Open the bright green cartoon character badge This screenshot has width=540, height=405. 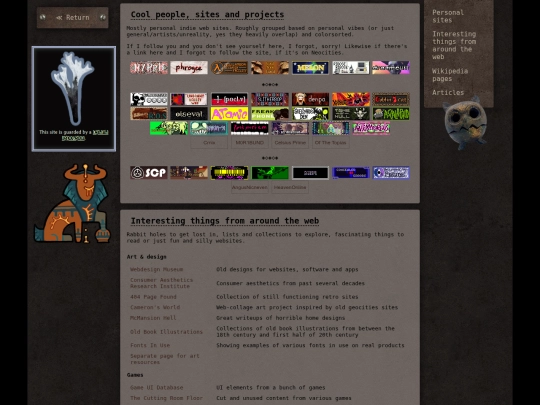click(x=169, y=128)
